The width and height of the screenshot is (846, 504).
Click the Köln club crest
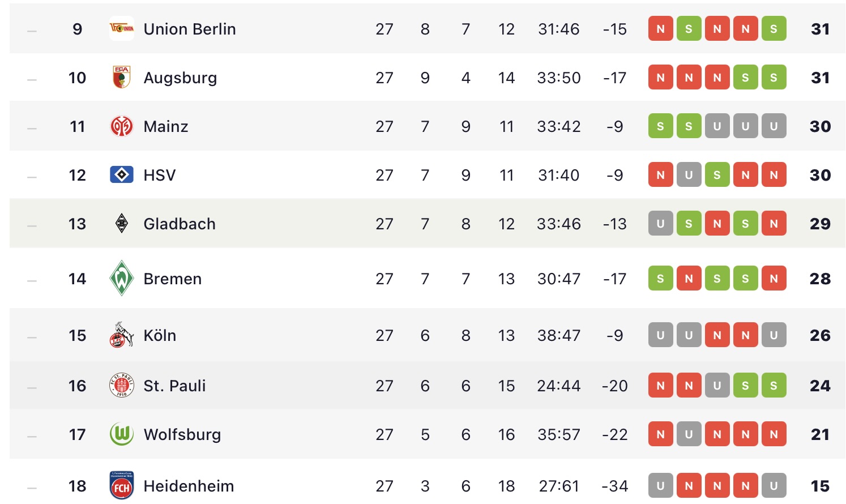click(121, 335)
